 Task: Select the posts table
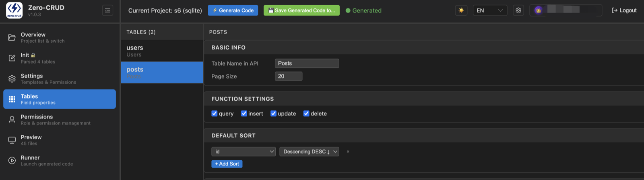click(162, 72)
